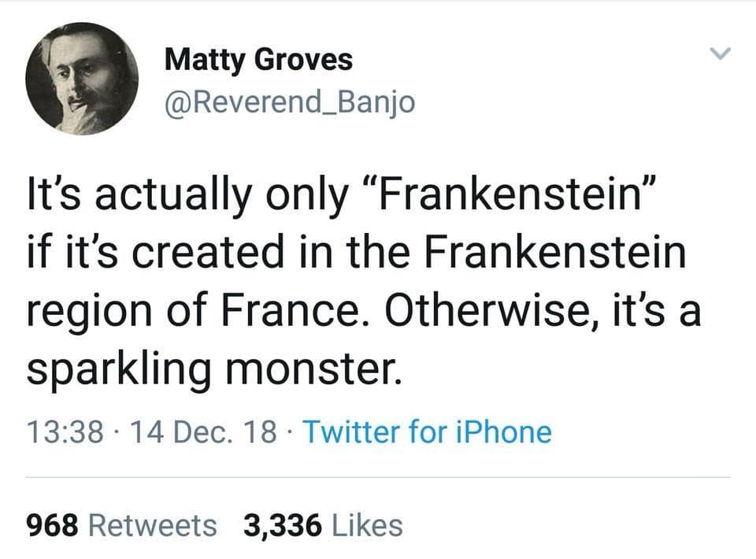This screenshot has height=559, width=756.
Task: View the 968 count number
Action: [x=52, y=524]
